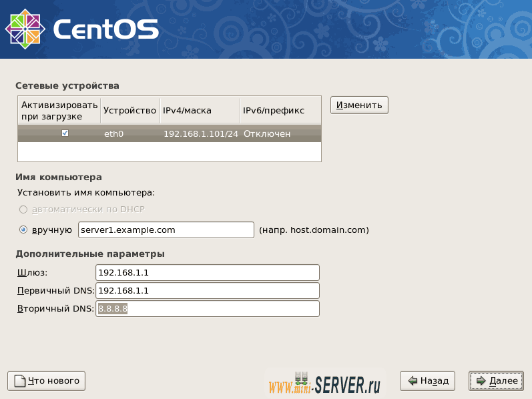Select the 'автоматически по DHCP' radio button
This screenshot has height=399, width=532.
[x=23, y=210]
